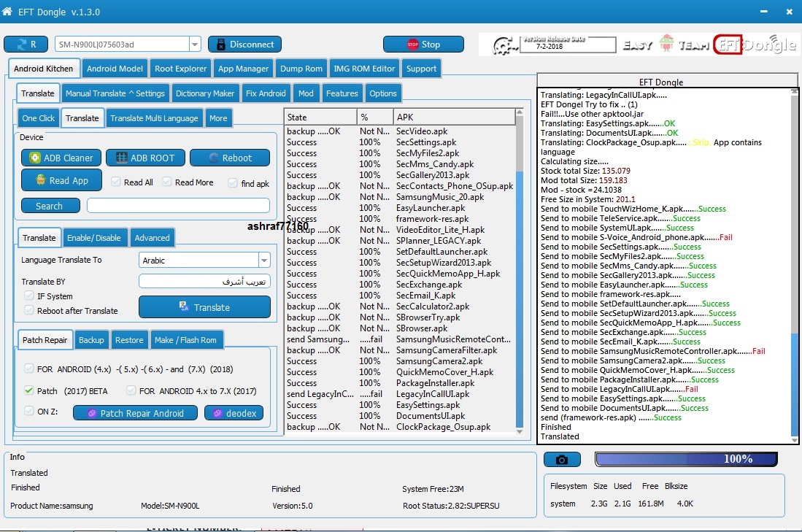Stop the running operation
802x532 pixels.
click(423, 45)
